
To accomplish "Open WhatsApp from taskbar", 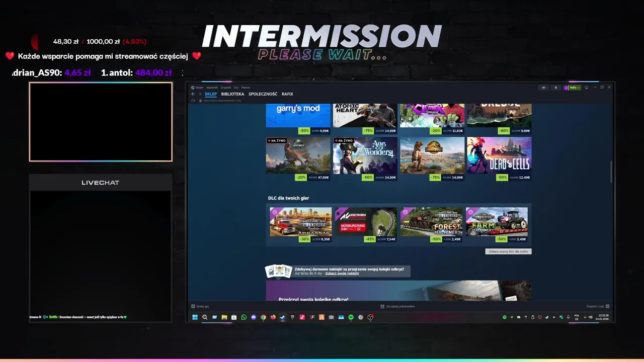I will point(244,317).
